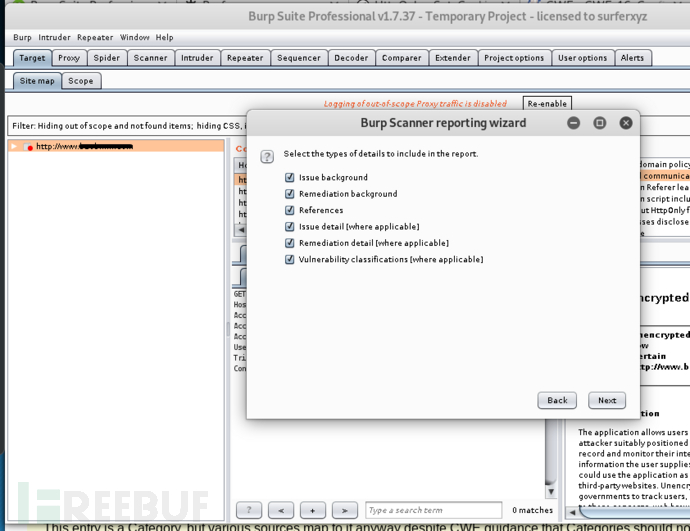The height and width of the screenshot is (531, 690).
Task: Click the '0 matches' search result text
Action: click(532, 510)
